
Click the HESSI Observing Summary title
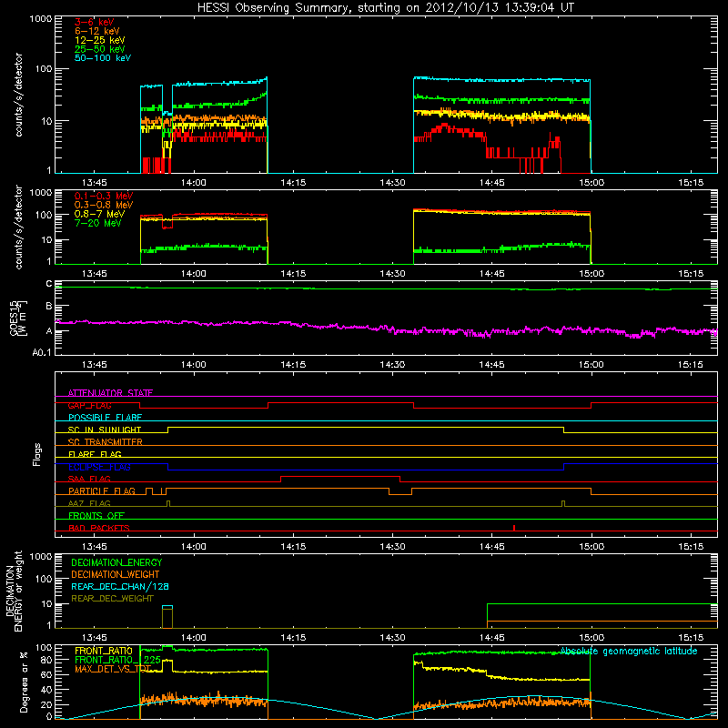click(x=386, y=8)
